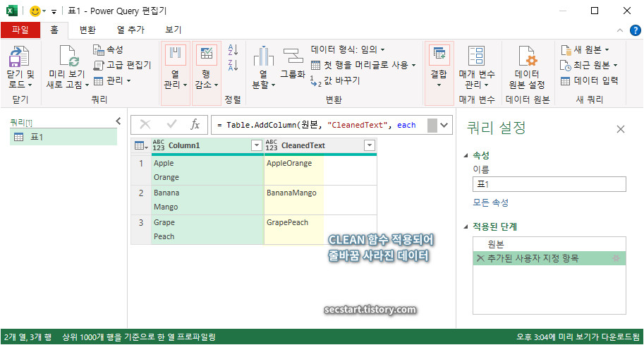Cancel formula edit with the X icon
The height and width of the screenshot is (345, 644).
(145, 124)
